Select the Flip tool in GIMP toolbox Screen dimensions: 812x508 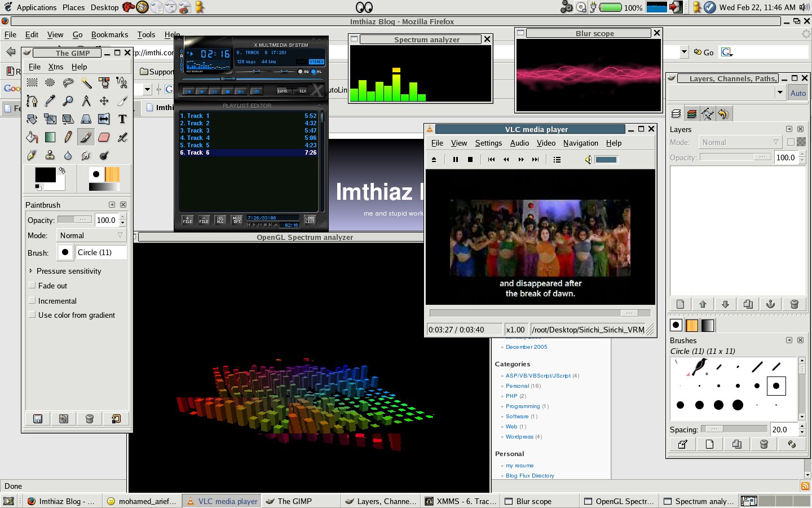point(104,119)
